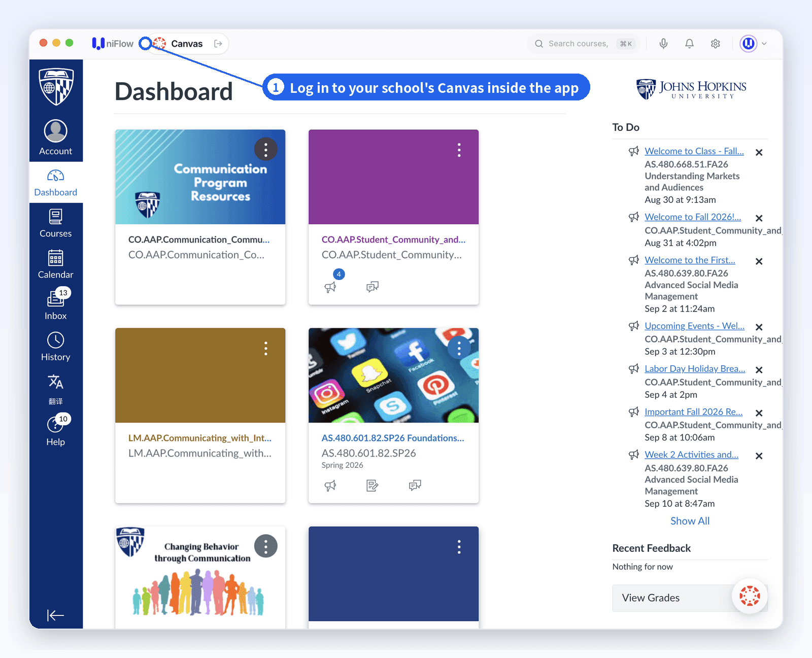Click the floating Canvas logo button
Screen dimensions: 812x658
(750, 596)
